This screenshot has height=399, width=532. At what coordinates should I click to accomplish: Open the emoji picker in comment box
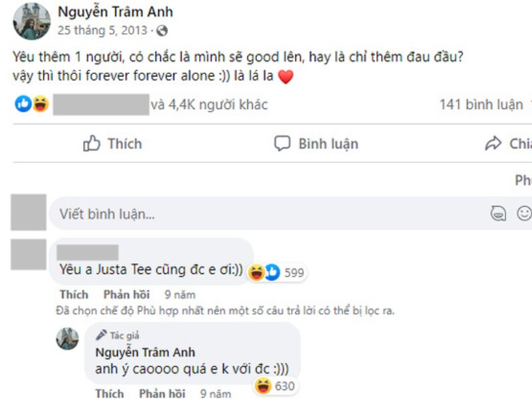tap(524, 213)
